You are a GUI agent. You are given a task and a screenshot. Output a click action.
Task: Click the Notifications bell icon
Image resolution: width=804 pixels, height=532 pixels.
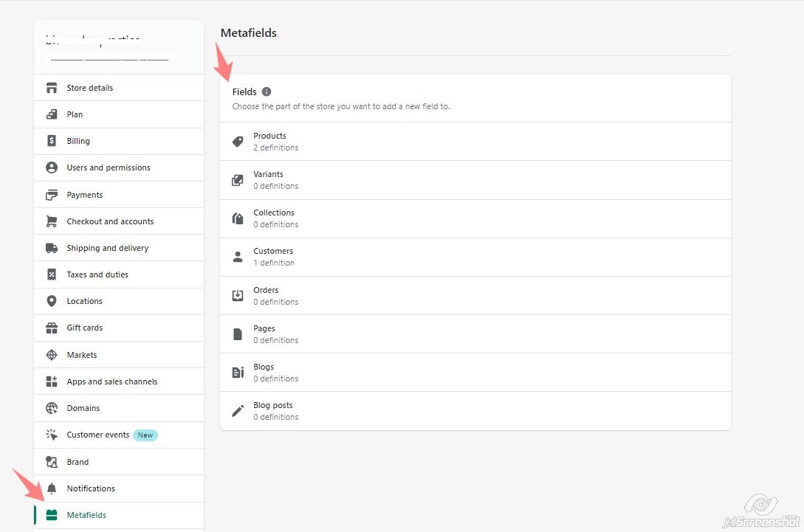pyautogui.click(x=52, y=488)
